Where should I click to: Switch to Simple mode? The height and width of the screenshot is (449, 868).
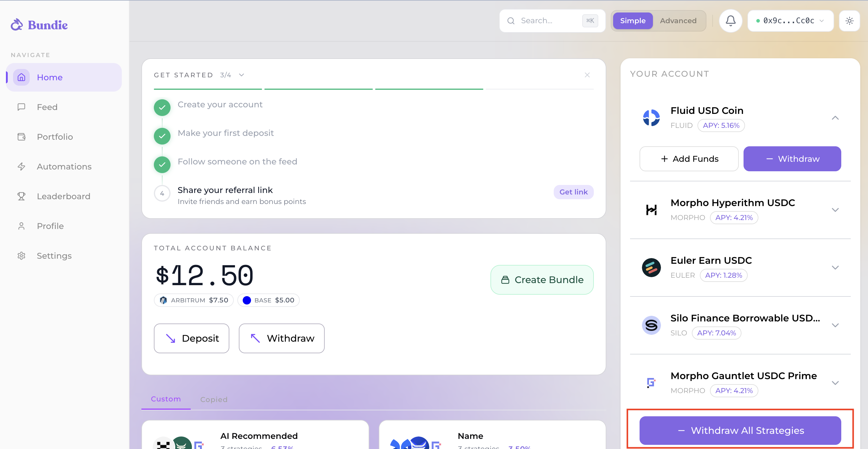(632, 21)
